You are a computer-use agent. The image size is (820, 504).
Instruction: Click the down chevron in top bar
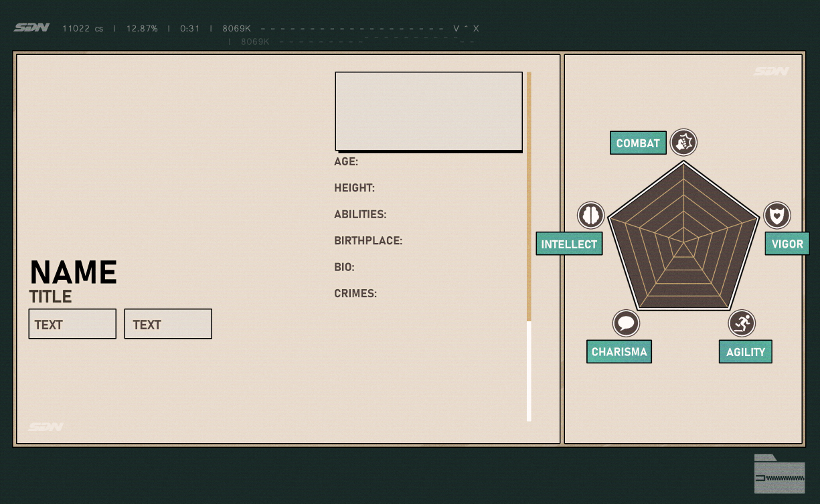pos(457,29)
